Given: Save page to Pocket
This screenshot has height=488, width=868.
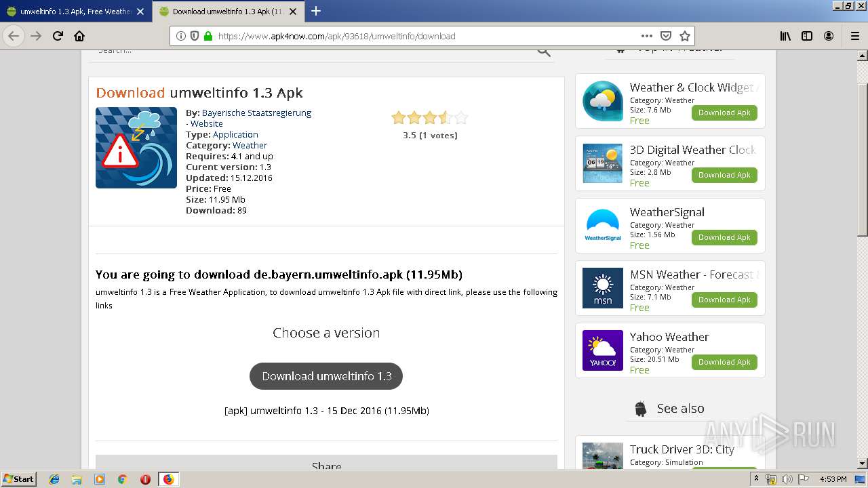Looking at the screenshot, I should [x=666, y=36].
